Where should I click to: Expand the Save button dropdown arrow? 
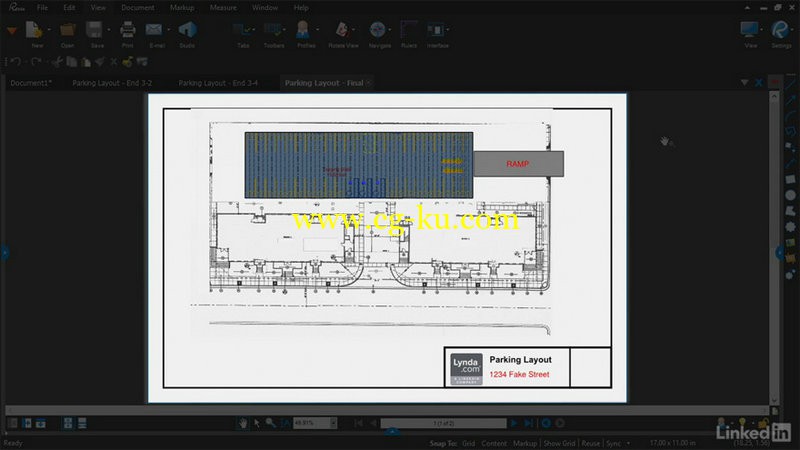pos(109,30)
